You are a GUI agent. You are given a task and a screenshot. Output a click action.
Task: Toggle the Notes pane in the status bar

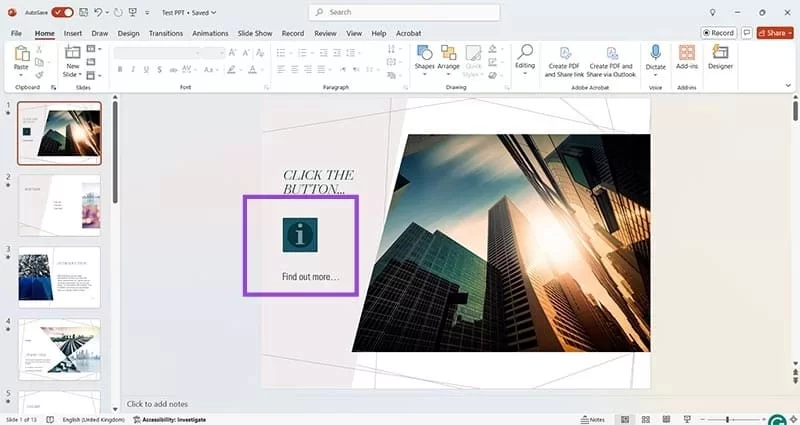point(592,419)
